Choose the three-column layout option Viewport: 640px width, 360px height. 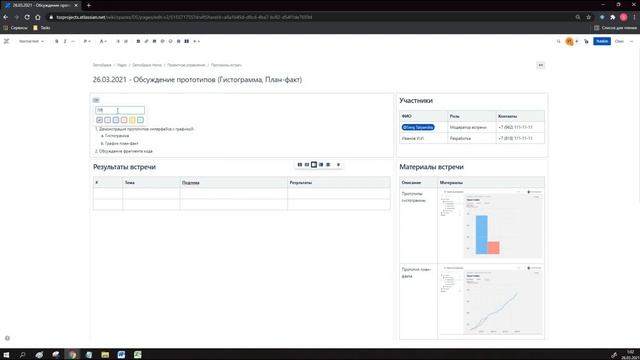point(307,164)
